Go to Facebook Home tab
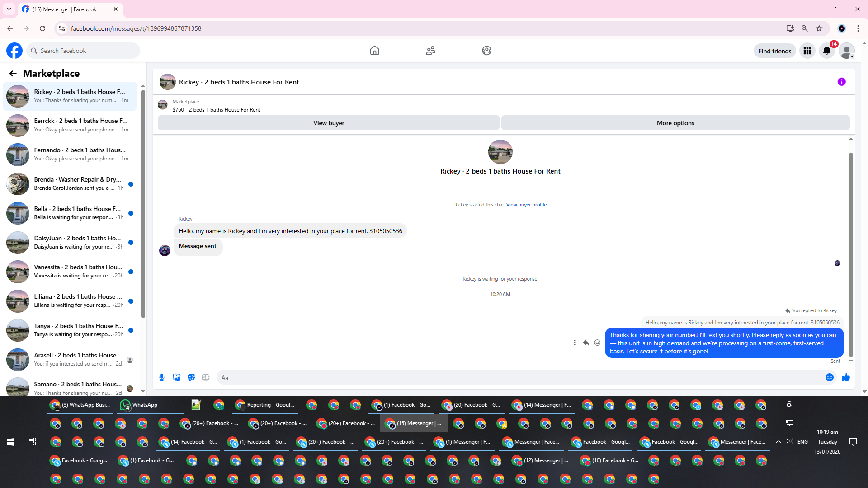Image resolution: width=868 pixels, height=488 pixels. [x=374, y=51]
